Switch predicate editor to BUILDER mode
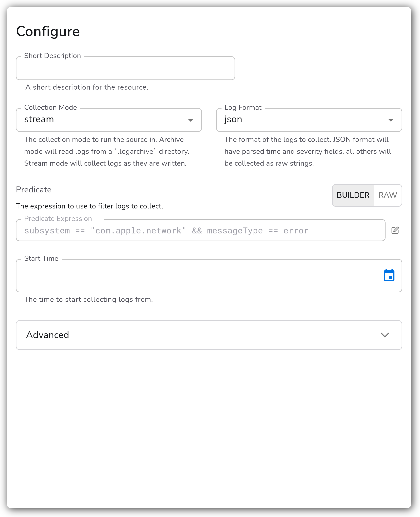The height and width of the screenshot is (517, 420). 353,195
